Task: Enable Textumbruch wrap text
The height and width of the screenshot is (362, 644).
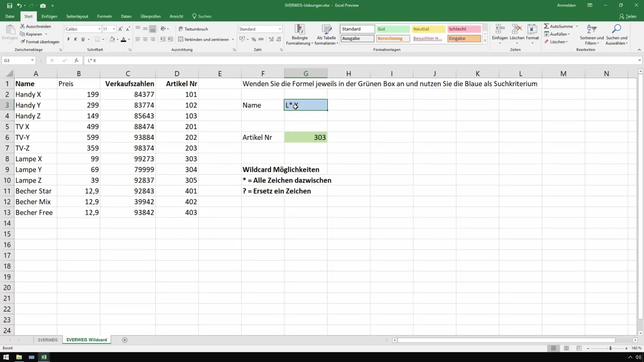Action: [193, 29]
